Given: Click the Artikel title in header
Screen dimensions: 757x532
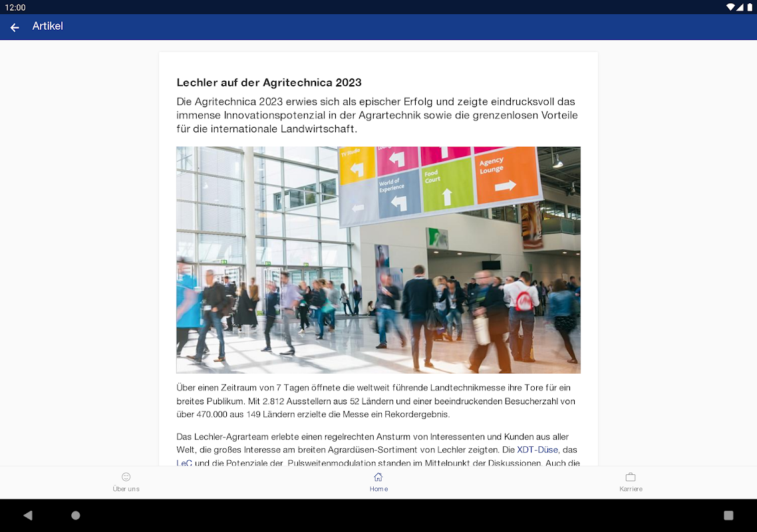Looking at the screenshot, I should (47, 27).
